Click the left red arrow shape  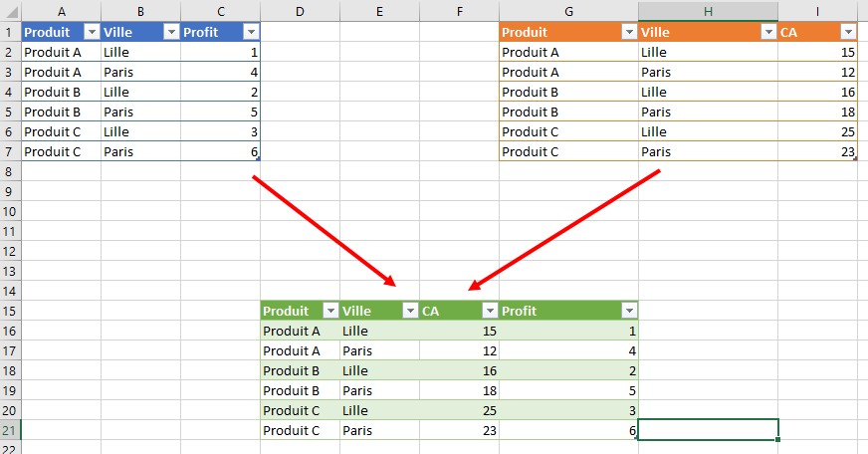pyautogui.click(x=325, y=231)
